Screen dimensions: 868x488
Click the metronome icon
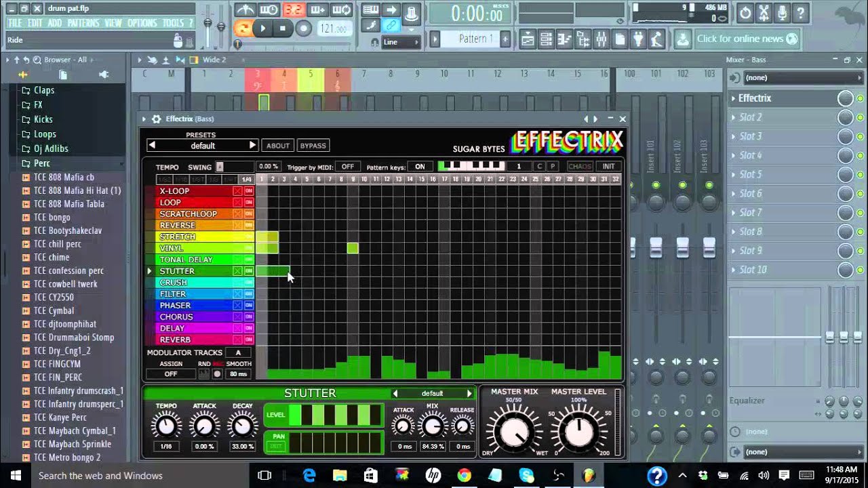[245, 10]
